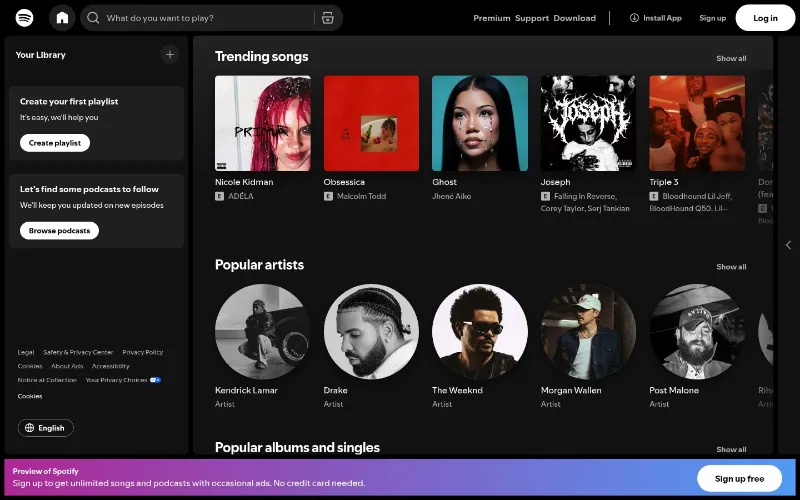
Task: Open Download in top navigation
Action: (x=574, y=18)
